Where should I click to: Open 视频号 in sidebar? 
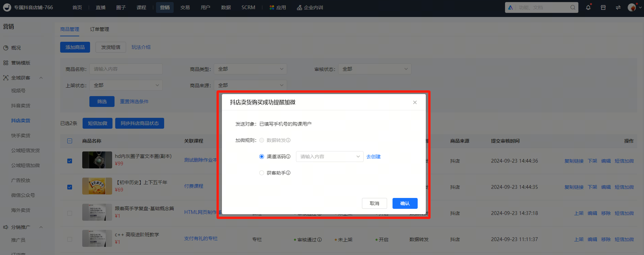tap(18, 91)
